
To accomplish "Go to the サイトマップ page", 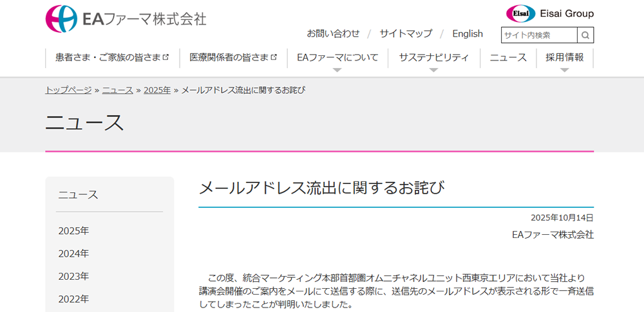I will coord(406,33).
